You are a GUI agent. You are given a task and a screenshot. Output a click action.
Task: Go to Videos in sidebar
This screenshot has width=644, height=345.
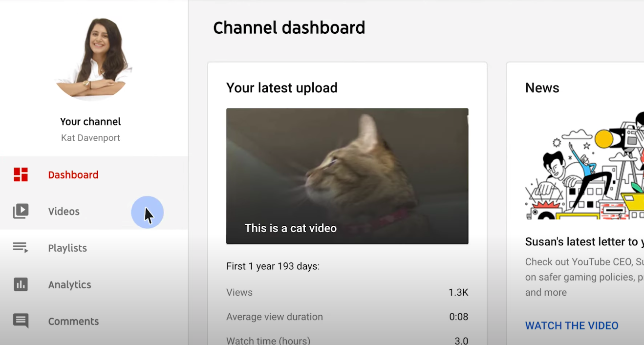(x=94, y=211)
